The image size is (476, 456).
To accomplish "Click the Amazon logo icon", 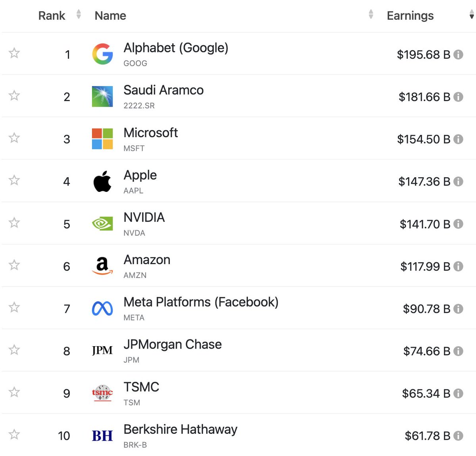I will pyautogui.click(x=102, y=266).
